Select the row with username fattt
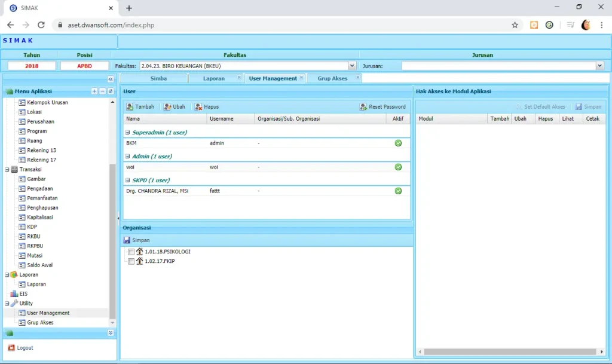The width and height of the screenshot is (612, 364). [x=267, y=191]
